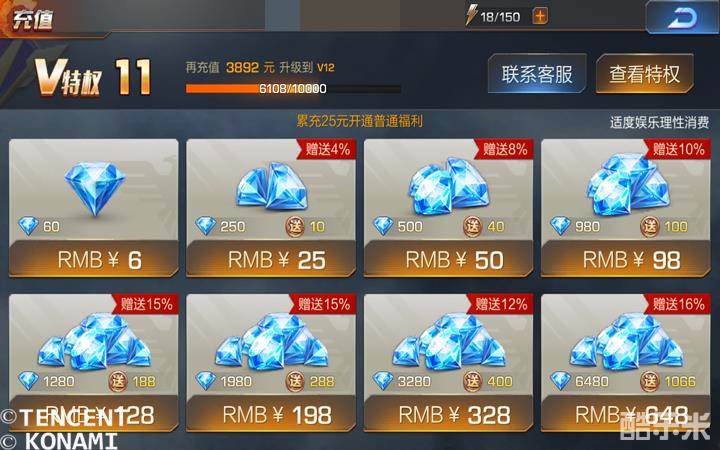720x450 pixels.
Task: Tap the 送 188 bonus badge
Action: coord(118,382)
